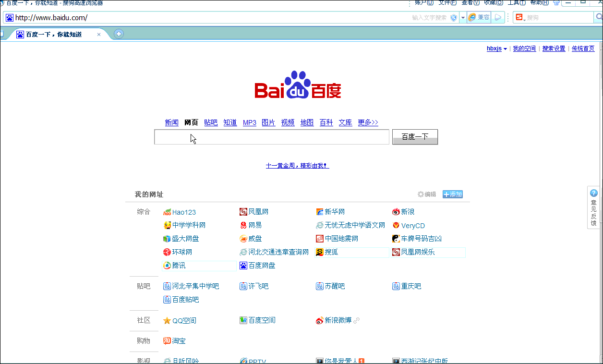Image resolution: width=603 pixels, height=364 pixels.
Task: Click the QQ空间 star icon
Action: tap(167, 321)
